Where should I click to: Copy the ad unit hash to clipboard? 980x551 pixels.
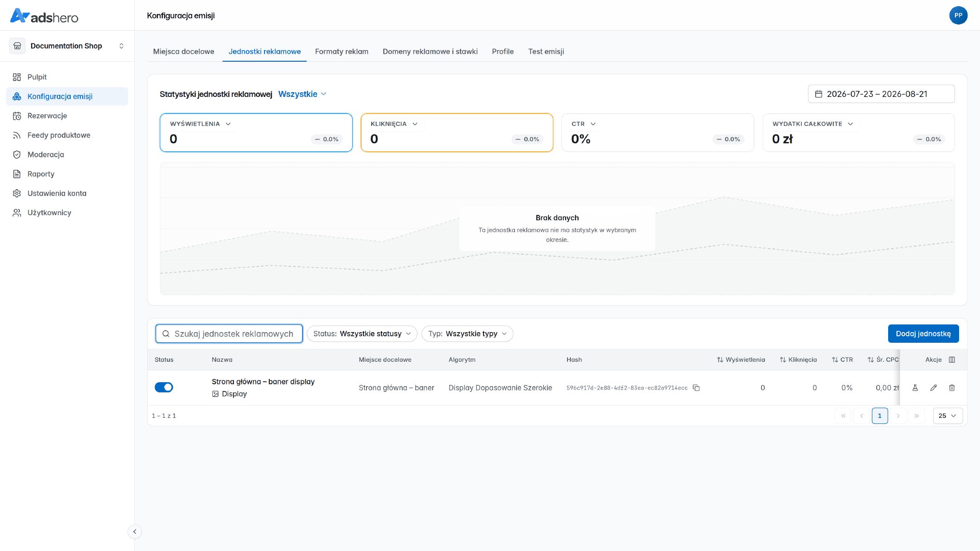(x=696, y=388)
